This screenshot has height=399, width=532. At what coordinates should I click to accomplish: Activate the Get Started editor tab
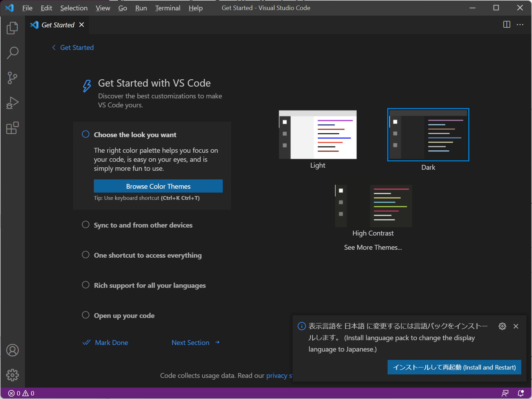(x=57, y=25)
